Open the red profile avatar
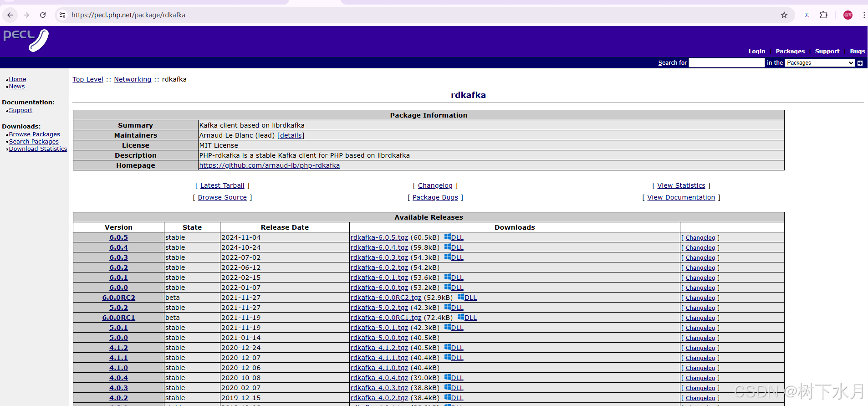Screen dimensions: 868x406 [848, 15]
